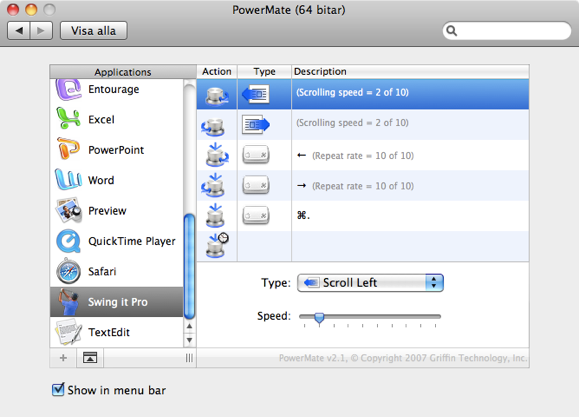Select the white '(Scrolling speed = 2 of 10)' text

click(x=352, y=92)
